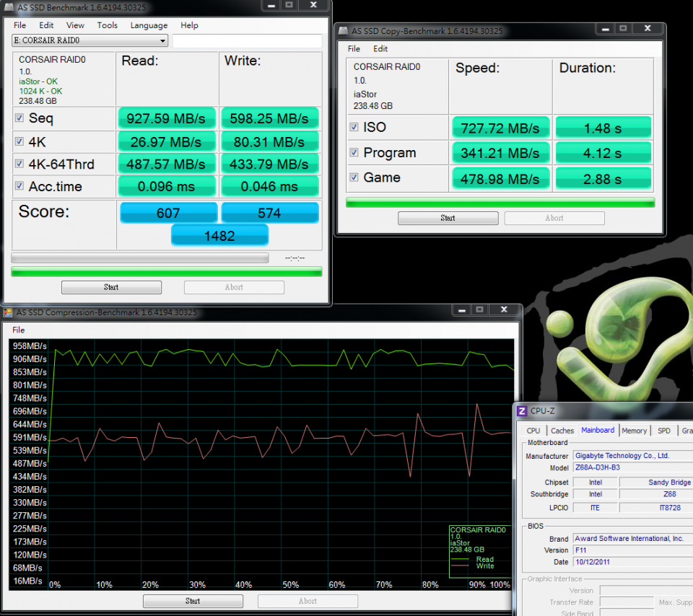Click the AS SSD Copy-Benchmark title bar icon
Viewport: 693px width, 616px height.
(344, 31)
